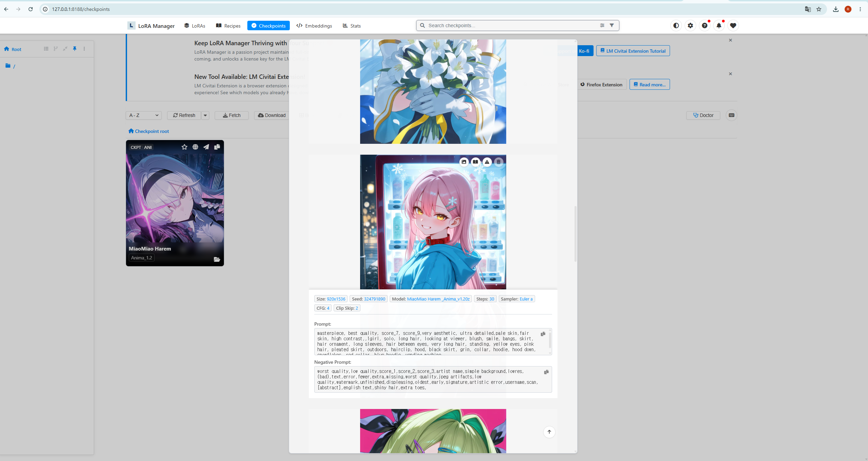This screenshot has height=461, width=868.
Task: Click the Checkpoint root breadcrumb link
Action: (x=149, y=131)
